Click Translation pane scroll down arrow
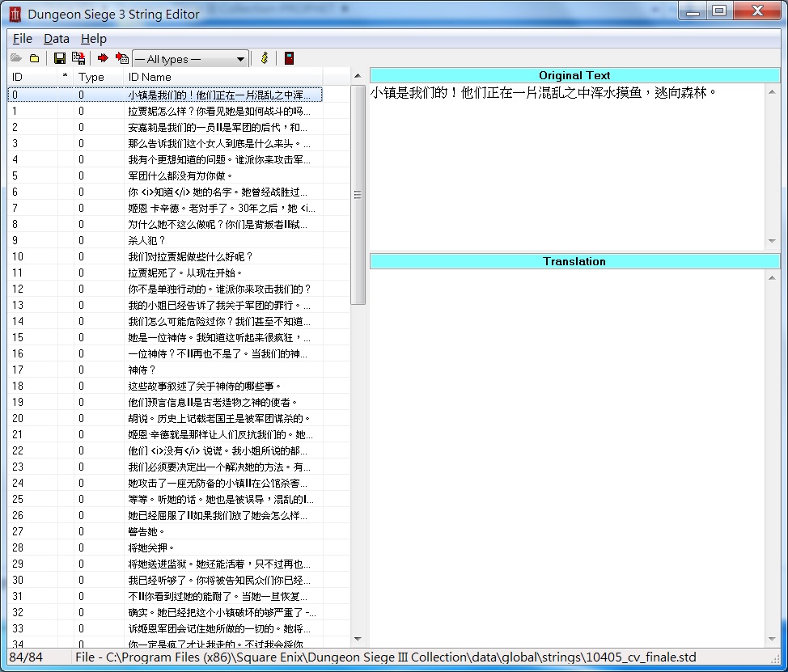 [x=772, y=639]
